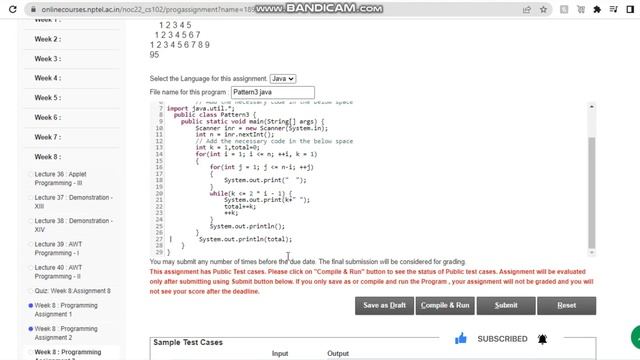Screen dimensions: 640x360
Task: Open Lecture 40 AWT Programming II
Action: point(58,271)
